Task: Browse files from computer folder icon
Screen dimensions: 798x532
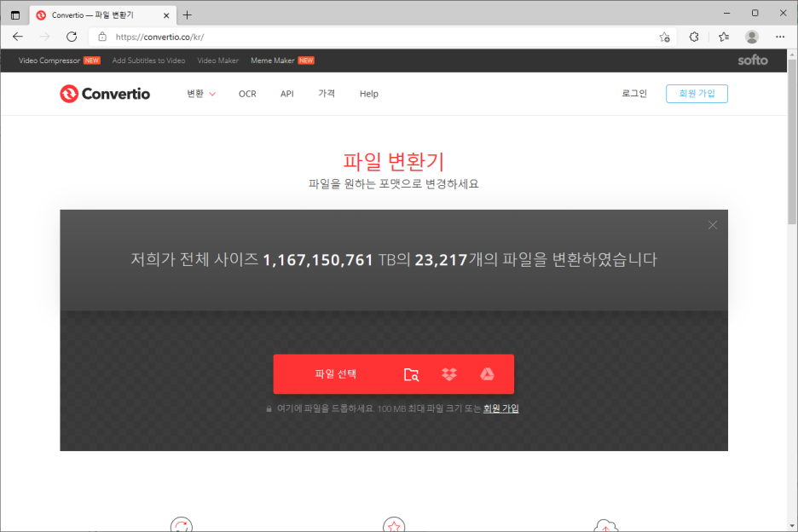Action: pos(411,374)
